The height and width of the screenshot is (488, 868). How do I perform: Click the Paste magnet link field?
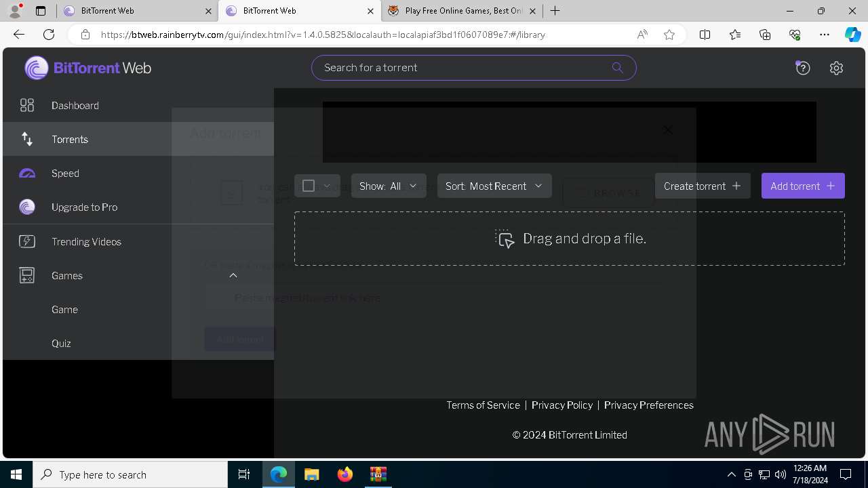coord(434,298)
